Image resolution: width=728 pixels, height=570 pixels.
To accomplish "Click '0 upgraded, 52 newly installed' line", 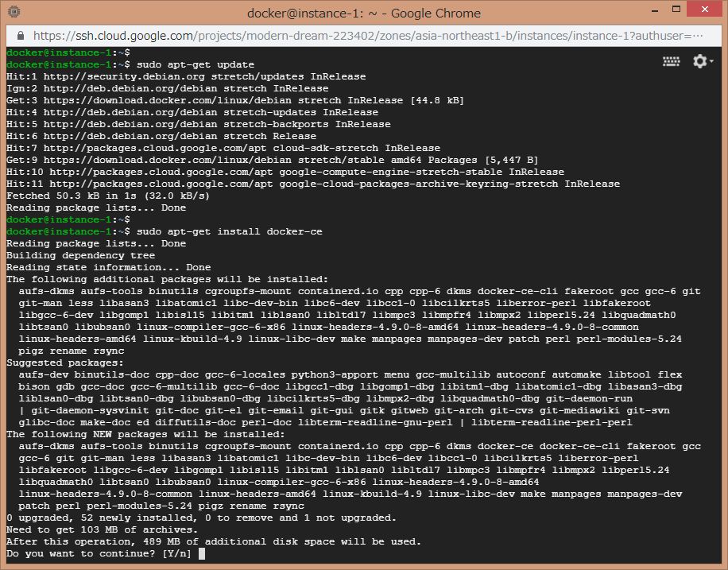I will [201, 518].
